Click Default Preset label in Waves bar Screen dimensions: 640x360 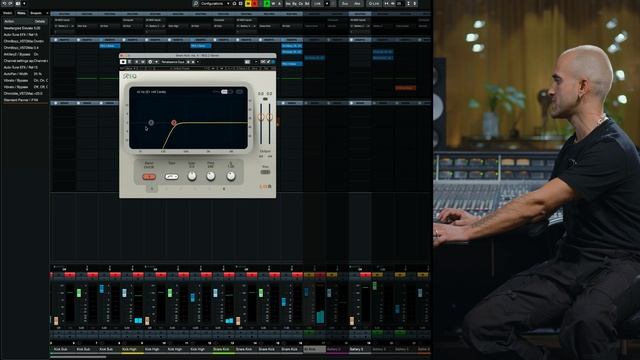pyautogui.click(x=180, y=69)
